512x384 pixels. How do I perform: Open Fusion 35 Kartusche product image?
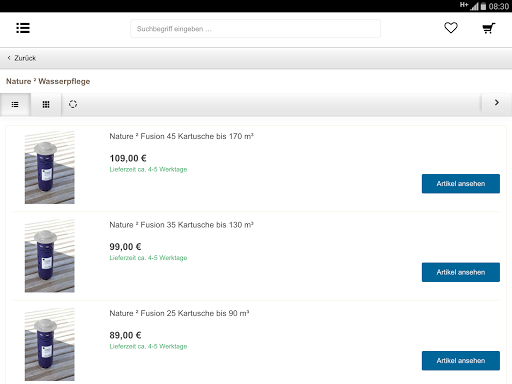pyautogui.click(x=50, y=256)
